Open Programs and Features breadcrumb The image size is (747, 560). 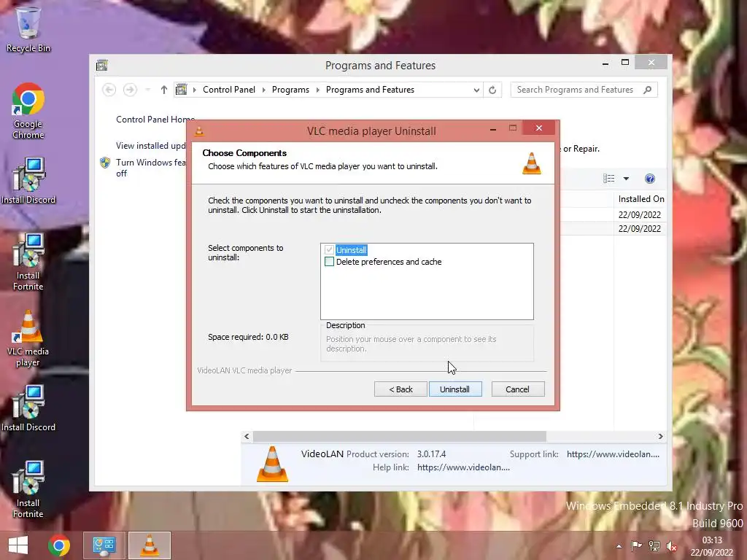tap(370, 90)
